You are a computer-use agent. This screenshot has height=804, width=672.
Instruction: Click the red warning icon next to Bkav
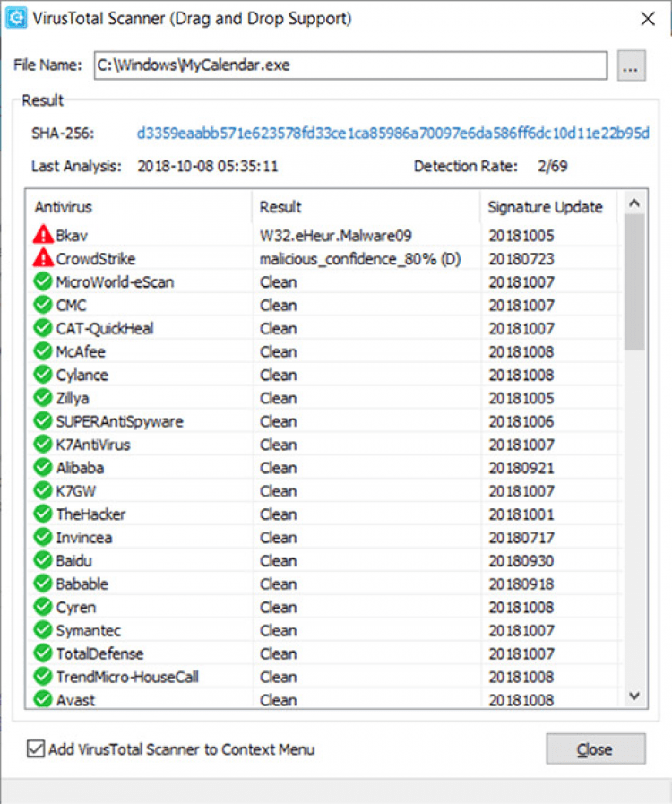click(43, 235)
